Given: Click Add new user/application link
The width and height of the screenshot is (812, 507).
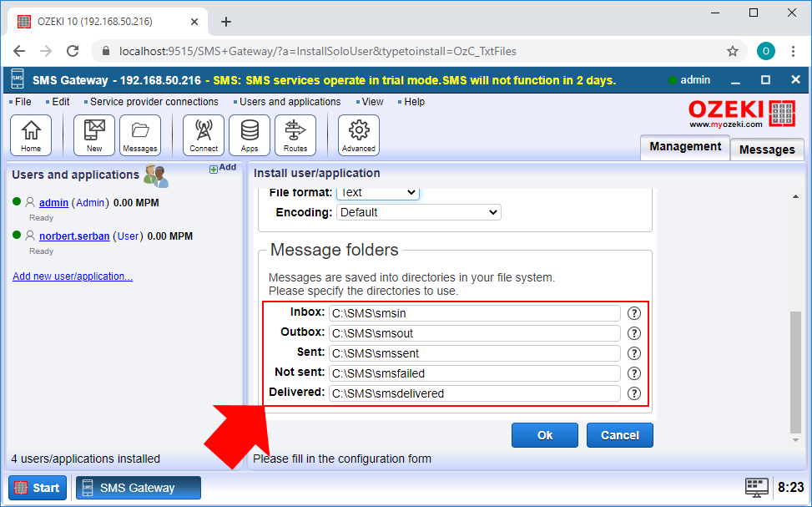Looking at the screenshot, I should tap(73, 276).
